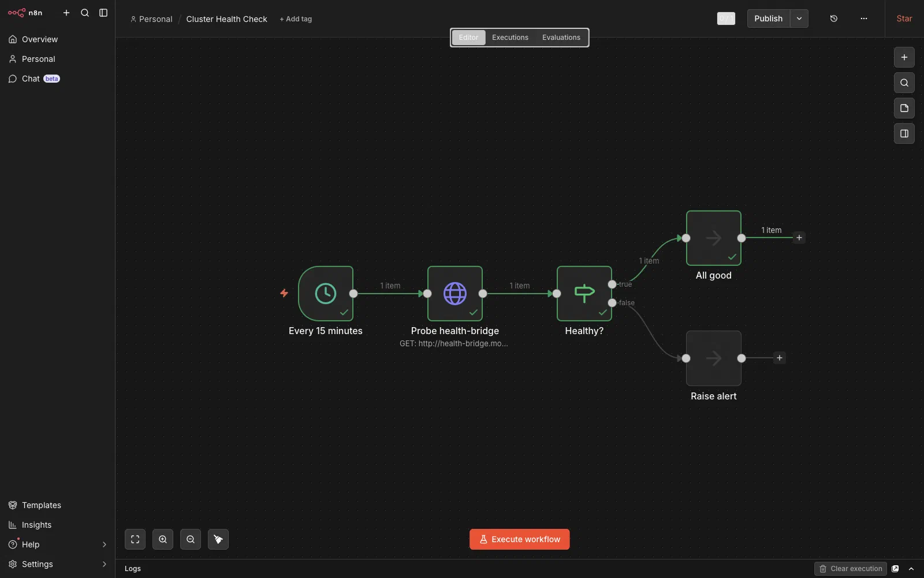The height and width of the screenshot is (578, 924).
Task: Execute the workflow
Action: pos(520,539)
